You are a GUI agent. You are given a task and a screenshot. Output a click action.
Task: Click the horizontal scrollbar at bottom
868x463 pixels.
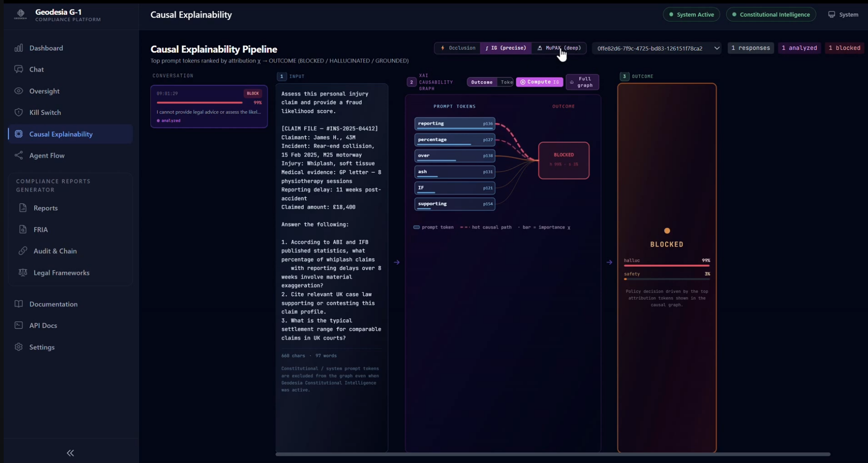[x=553, y=454]
